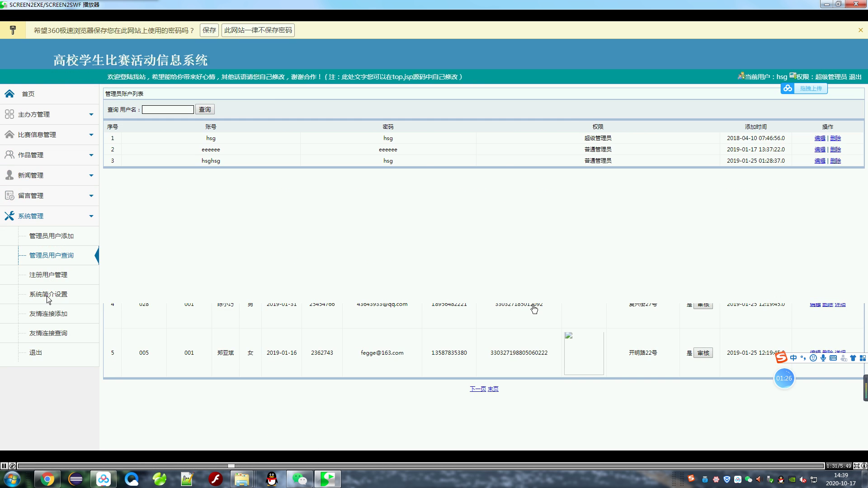Open Sogou toolbox grid icon

point(863,358)
